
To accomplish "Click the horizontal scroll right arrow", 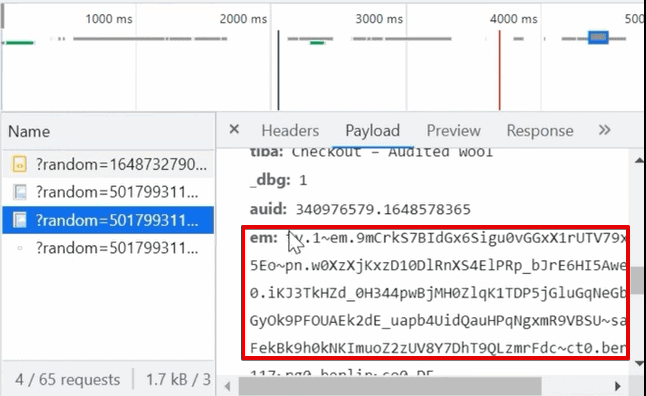I will [617, 387].
